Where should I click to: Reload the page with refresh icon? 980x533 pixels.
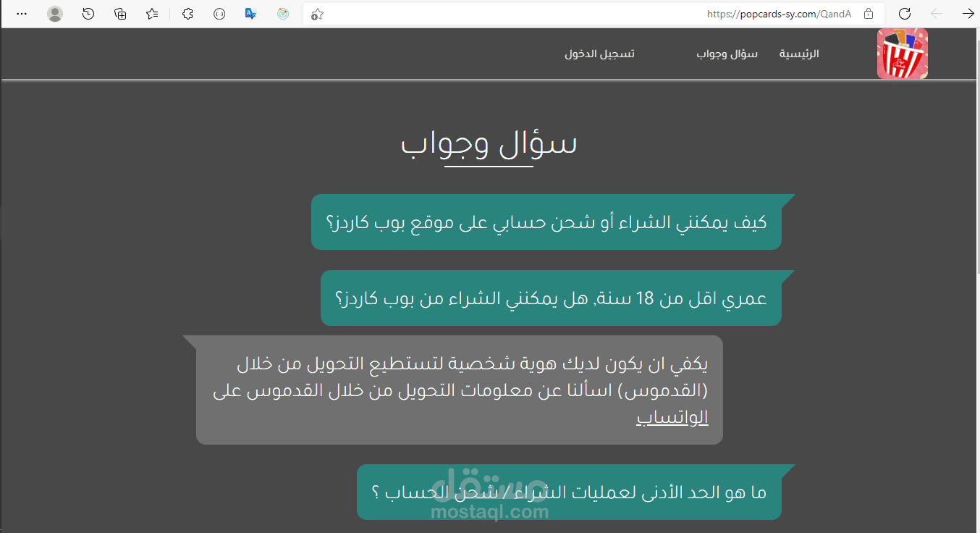(x=904, y=14)
